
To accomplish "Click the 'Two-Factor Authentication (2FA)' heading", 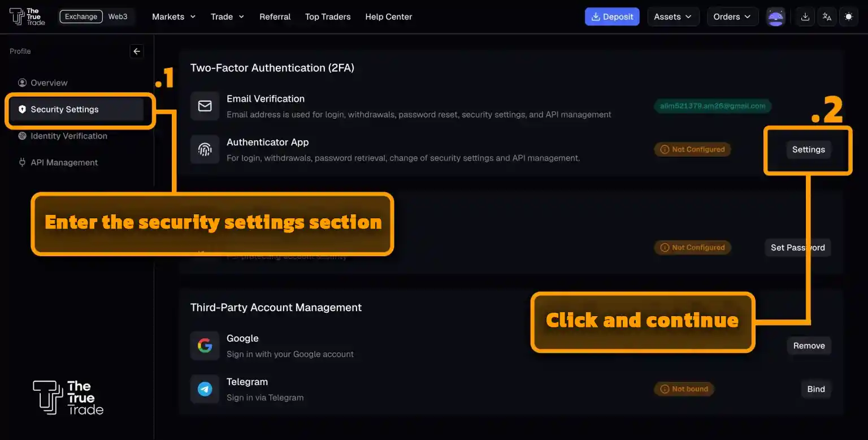I will (x=272, y=68).
